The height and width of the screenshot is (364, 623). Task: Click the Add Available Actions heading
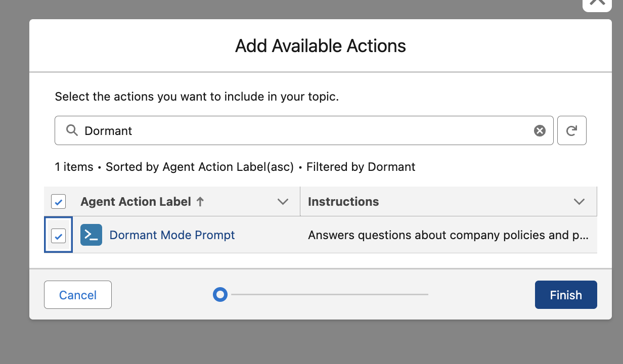[321, 46]
